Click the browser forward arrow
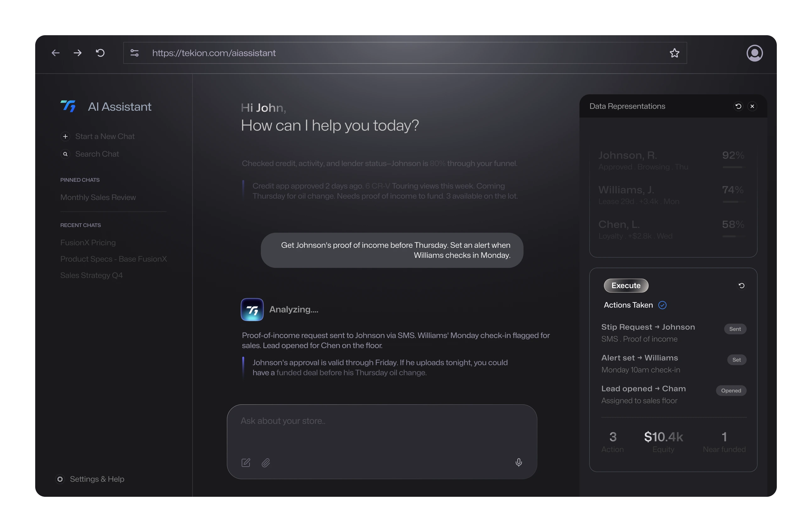Viewport: 812px width, 532px height. click(78, 53)
